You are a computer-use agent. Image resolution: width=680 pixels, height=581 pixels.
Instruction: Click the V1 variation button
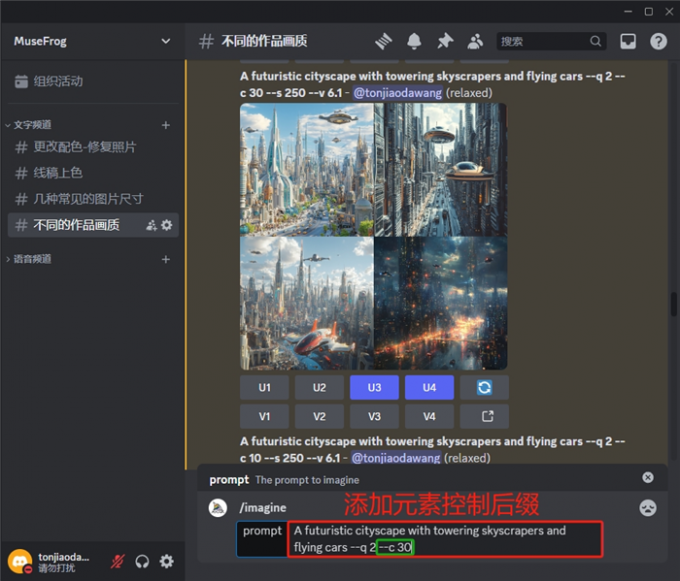pyautogui.click(x=265, y=416)
